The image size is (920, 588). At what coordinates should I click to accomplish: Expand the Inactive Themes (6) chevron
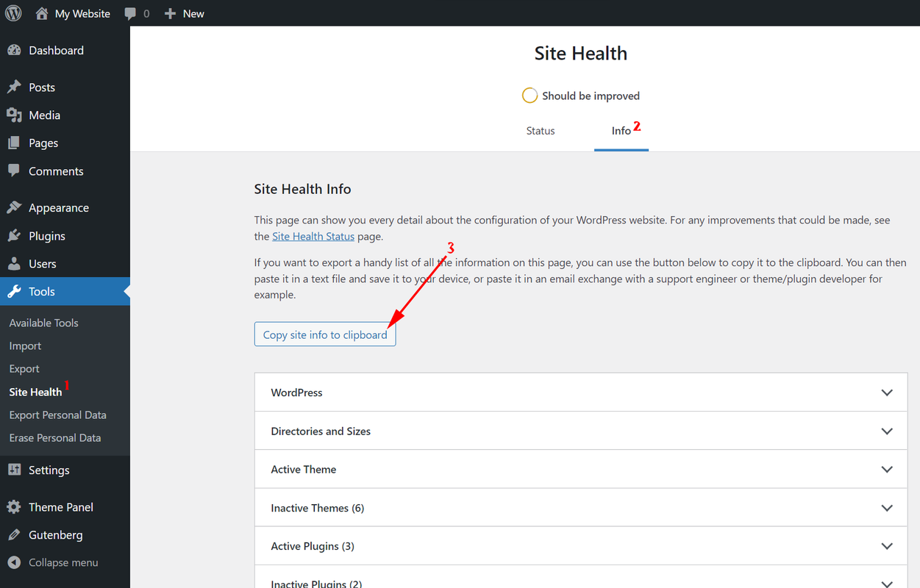pyautogui.click(x=887, y=508)
